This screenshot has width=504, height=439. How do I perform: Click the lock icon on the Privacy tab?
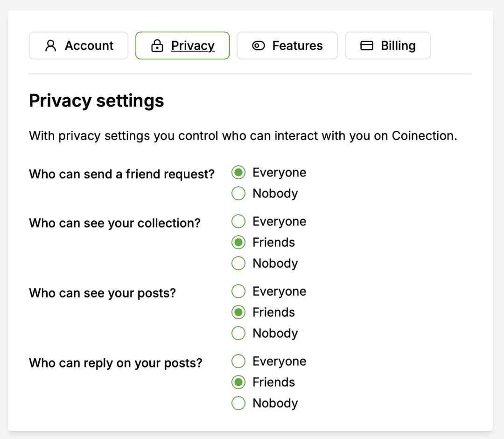coord(157,45)
